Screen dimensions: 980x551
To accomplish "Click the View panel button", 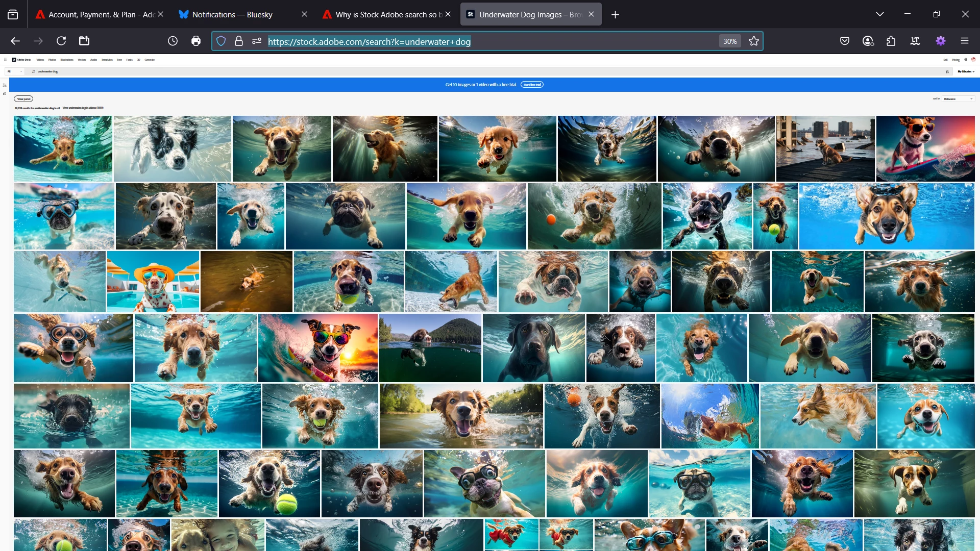I will click(23, 99).
